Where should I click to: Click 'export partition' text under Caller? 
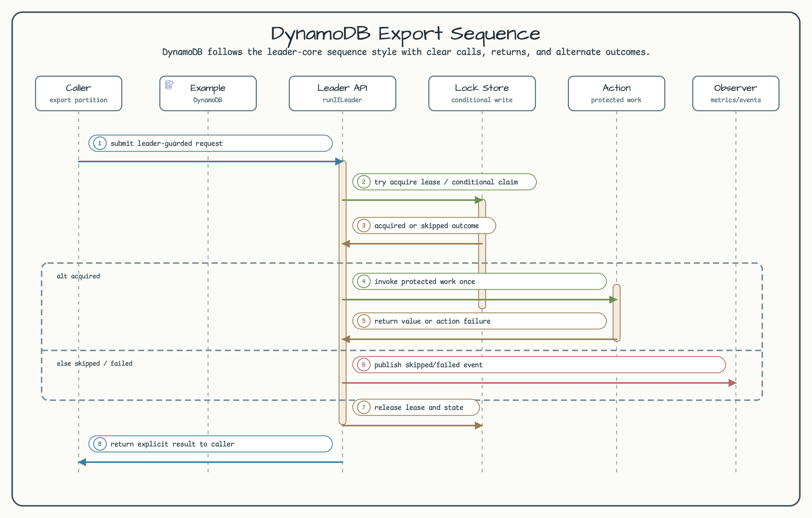pyautogui.click(x=79, y=100)
